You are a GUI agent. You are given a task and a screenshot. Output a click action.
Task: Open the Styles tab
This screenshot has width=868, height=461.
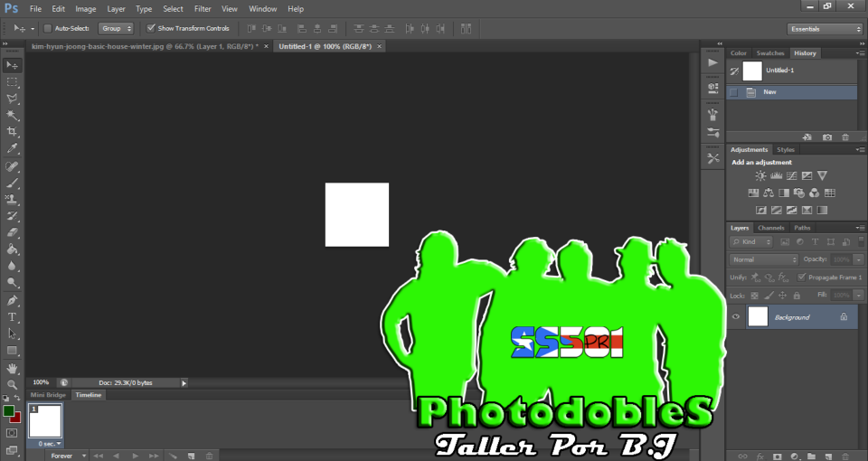click(785, 150)
